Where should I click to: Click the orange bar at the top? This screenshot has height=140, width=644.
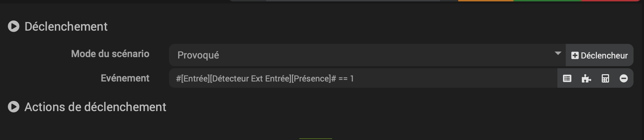pos(485,1)
